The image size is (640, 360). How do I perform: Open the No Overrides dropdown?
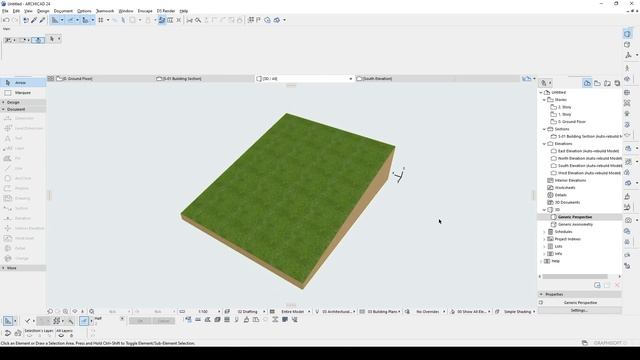[x=429, y=311]
